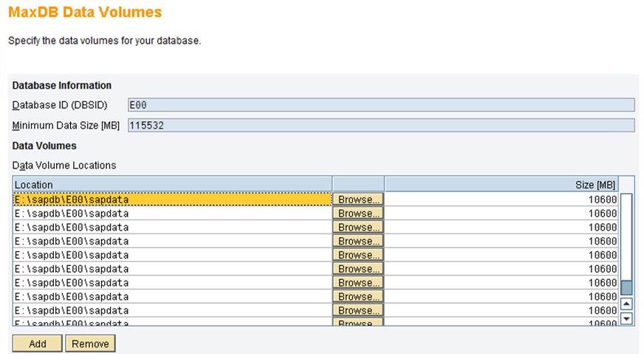Edit the fourth row size value 10600
644x354 pixels.
pos(603,242)
